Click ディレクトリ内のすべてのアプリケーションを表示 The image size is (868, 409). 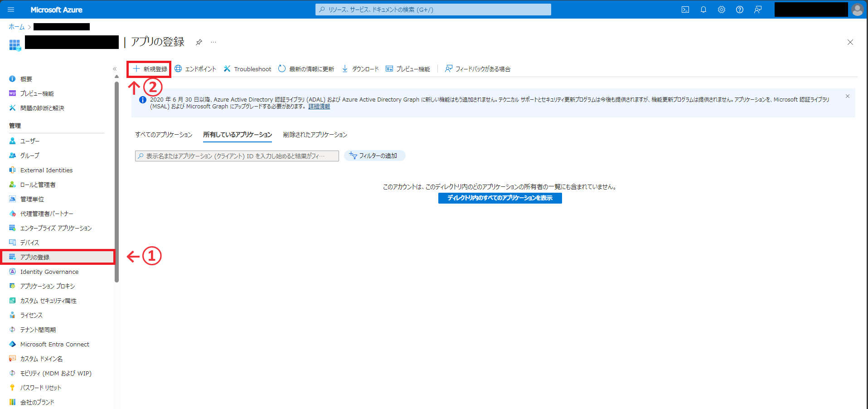tap(499, 198)
